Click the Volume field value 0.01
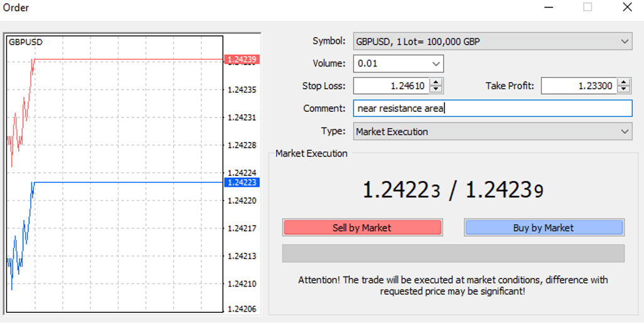The width and height of the screenshot is (644, 323). 367,63
